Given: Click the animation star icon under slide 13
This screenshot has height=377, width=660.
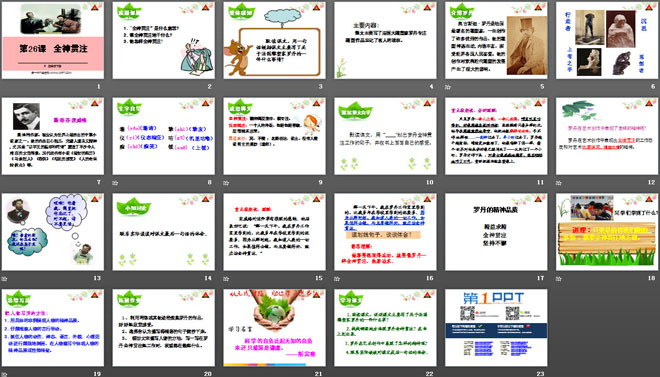Looking at the screenshot, I should [x=4, y=279].
